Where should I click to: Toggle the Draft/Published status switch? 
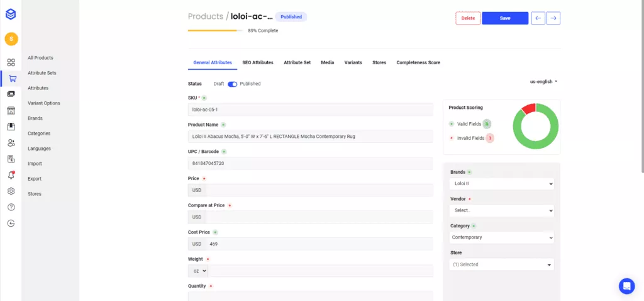(232, 84)
